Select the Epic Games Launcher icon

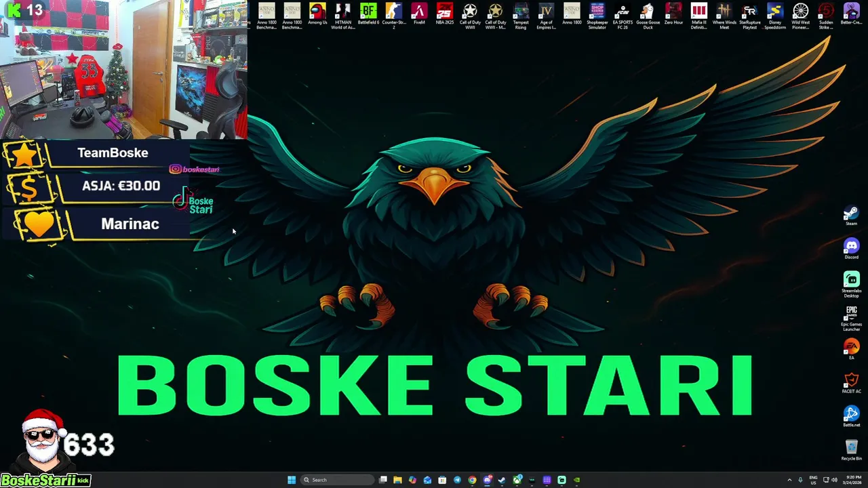point(851,319)
